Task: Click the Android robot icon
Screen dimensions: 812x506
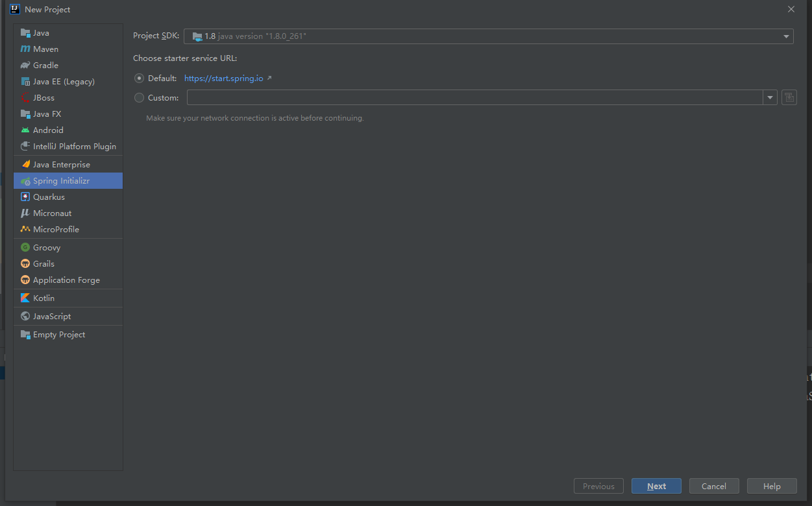Action: [x=25, y=130]
